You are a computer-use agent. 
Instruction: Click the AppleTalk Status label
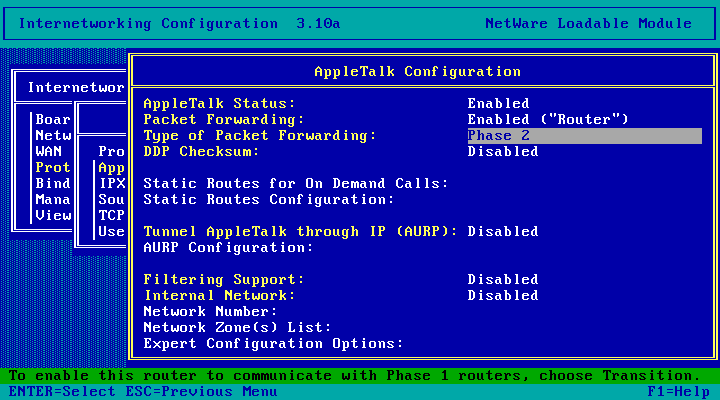[x=219, y=103]
